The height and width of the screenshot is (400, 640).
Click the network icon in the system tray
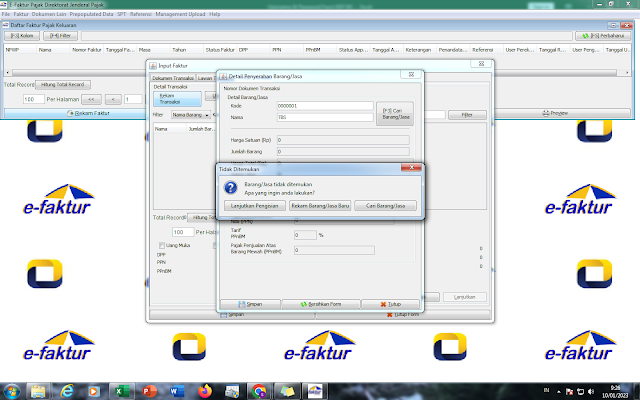point(580,392)
